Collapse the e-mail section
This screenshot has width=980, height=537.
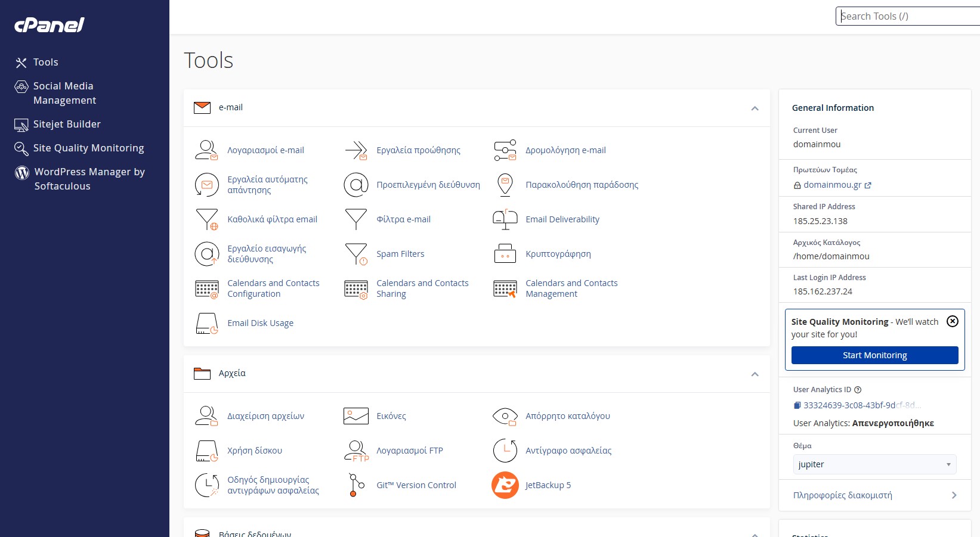tap(755, 108)
